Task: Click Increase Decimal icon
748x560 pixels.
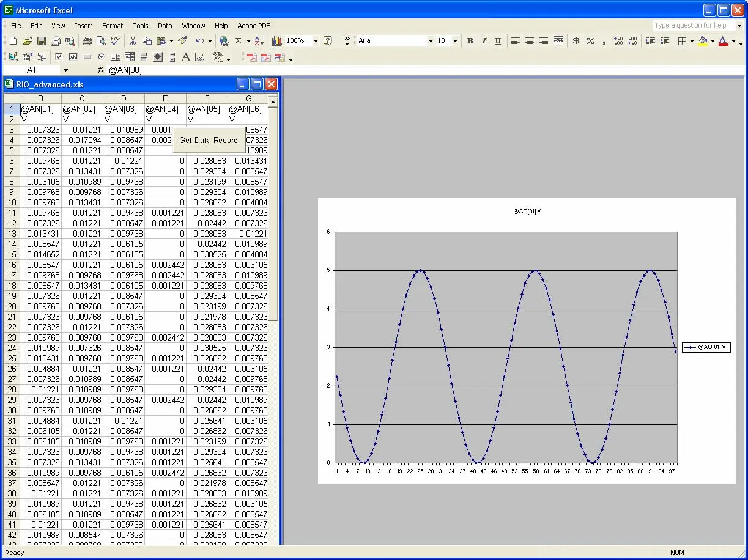Action: click(x=618, y=41)
